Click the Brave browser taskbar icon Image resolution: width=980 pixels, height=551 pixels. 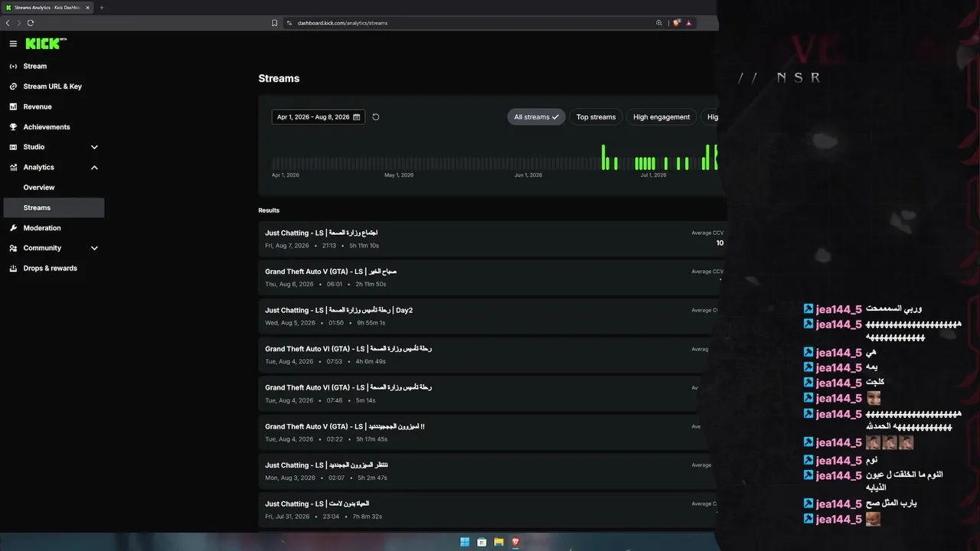point(515,542)
